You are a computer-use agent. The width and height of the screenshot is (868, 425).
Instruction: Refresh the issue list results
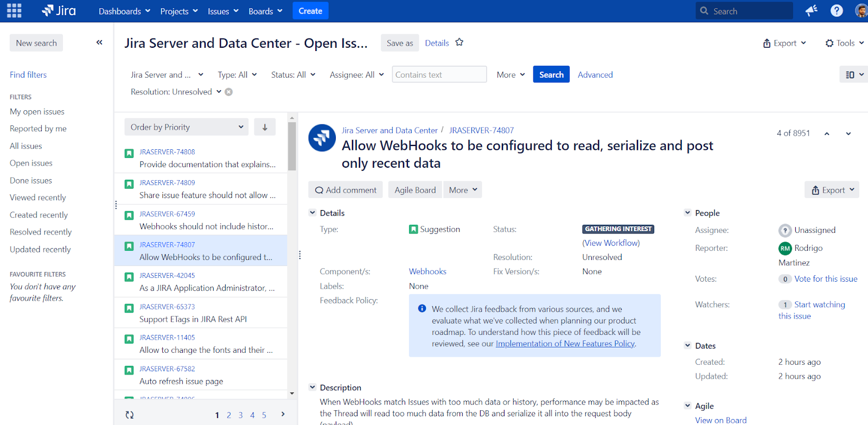click(130, 415)
